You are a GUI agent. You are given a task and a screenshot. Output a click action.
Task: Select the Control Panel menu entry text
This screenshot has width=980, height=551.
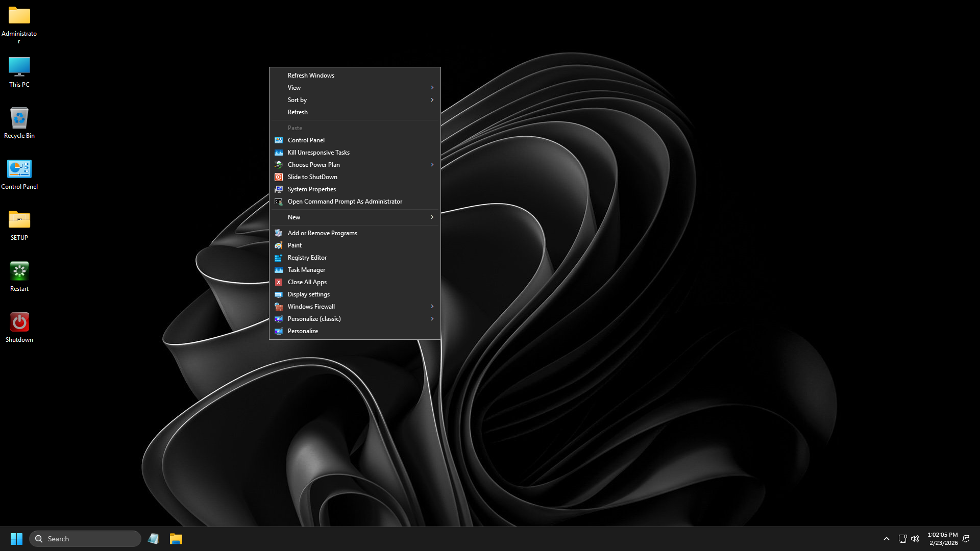tap(306, 140)
